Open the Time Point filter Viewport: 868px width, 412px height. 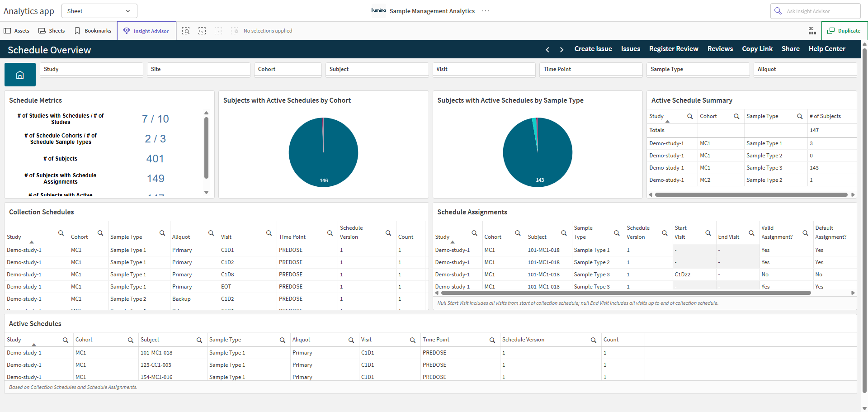(x=591, y=69)
